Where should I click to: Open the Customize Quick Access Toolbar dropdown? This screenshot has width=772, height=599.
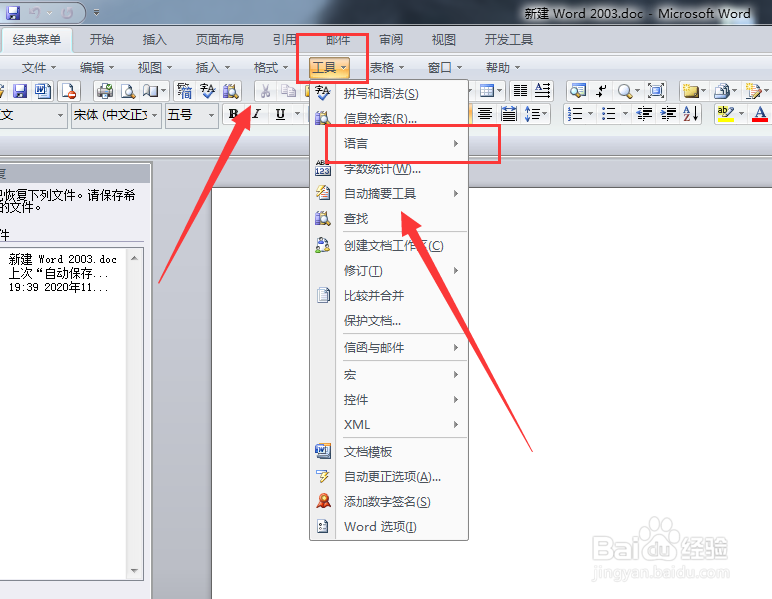pos(96,12)
